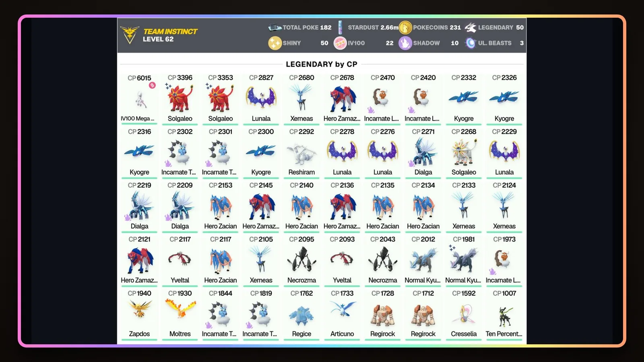The height and width of the screenshot is (362, 644).
Task: Click the Legendary count icon
Action: click(470, 27)
